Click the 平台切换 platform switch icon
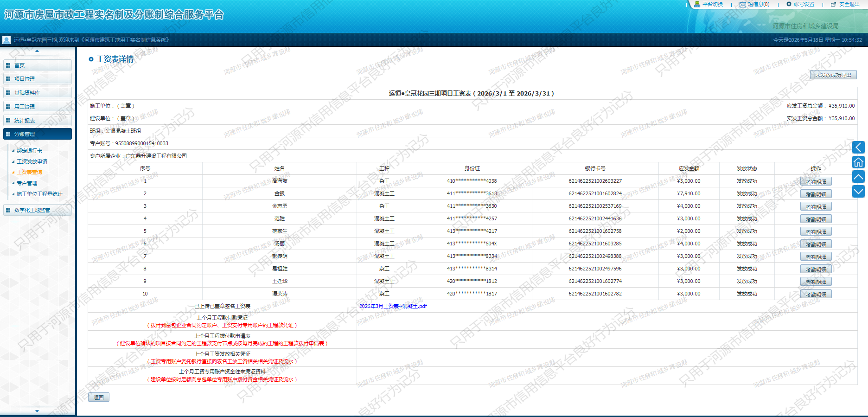Screen dimensions: 868x417 (x=697, y=4)
